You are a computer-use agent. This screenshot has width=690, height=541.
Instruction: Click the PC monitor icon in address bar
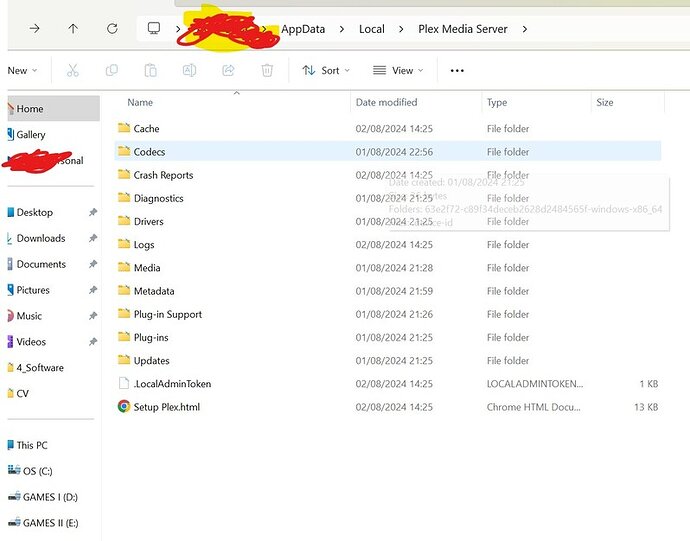(x=154, y=29)
